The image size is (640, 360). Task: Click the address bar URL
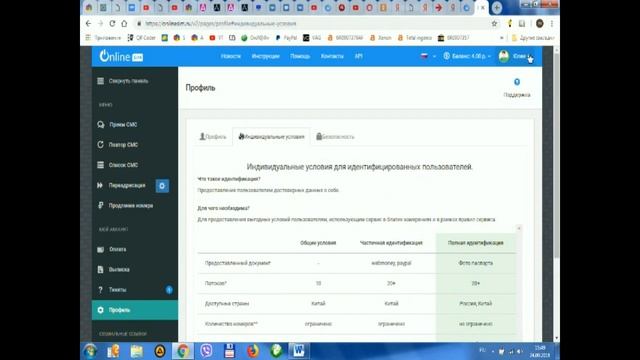(x=221, y=24)
